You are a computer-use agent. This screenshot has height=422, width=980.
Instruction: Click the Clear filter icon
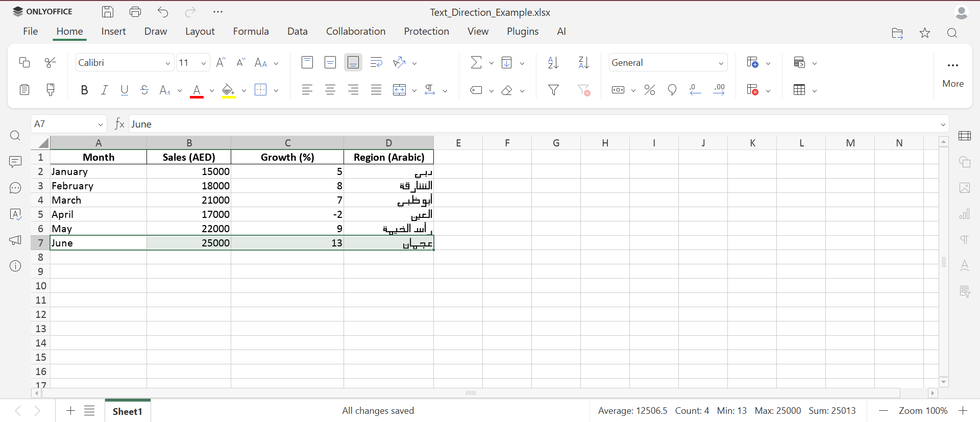pyautogui.click(x=584, y=90)
